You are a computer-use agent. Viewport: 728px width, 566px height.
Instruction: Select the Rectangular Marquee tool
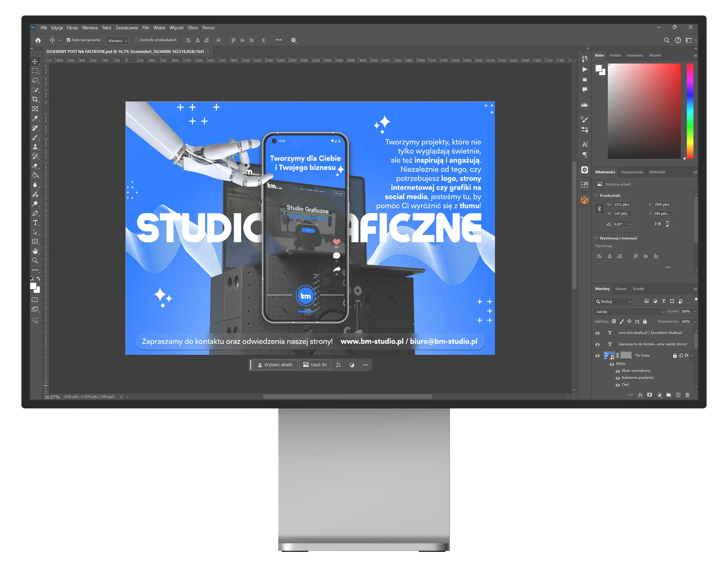pyautogui.click(x=35, y=71)
